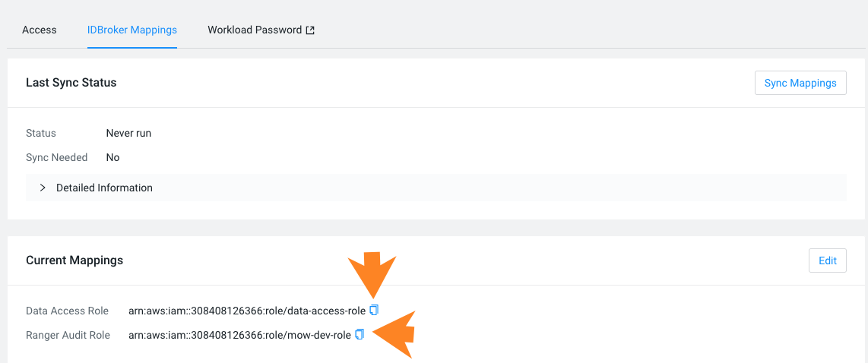Click Edit in Current Mappings
Screen dimensions: 868x363
(827, 260)
